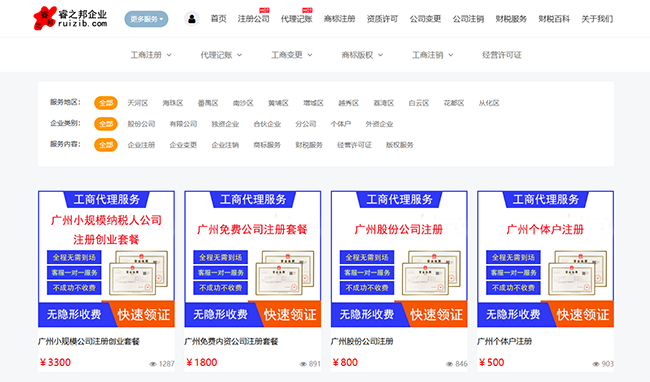The image size is (650, 382).
Task: Filter company type by 合伙企业
Action: tap(267, 124)
